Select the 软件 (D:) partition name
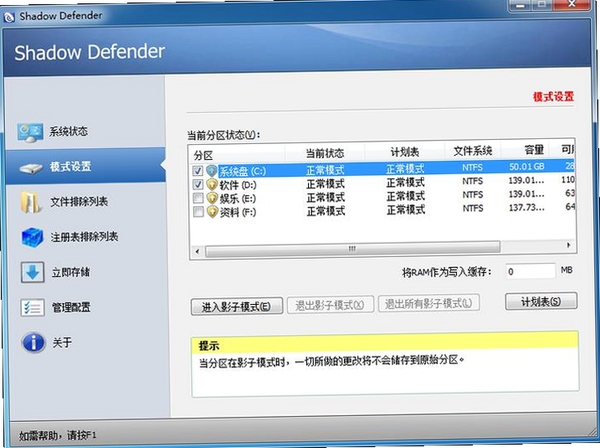This screenshot has width=600, height=448. click(238, 185)
